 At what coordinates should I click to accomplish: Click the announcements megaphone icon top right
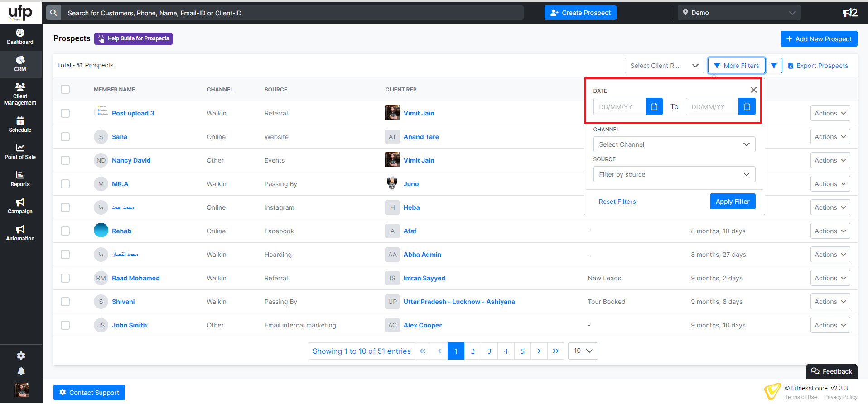tap(849, 13)
